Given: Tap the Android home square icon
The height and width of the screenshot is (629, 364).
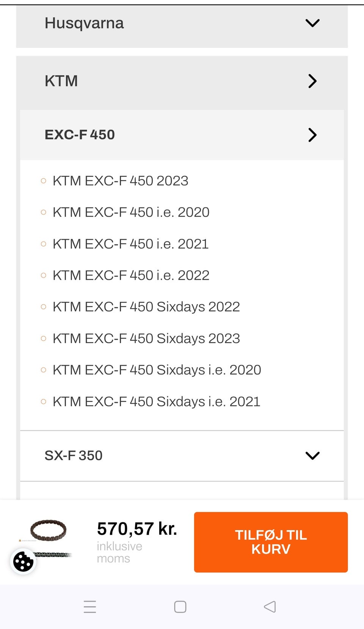Looking at the screenshot, I should click(x=180, y=607).
